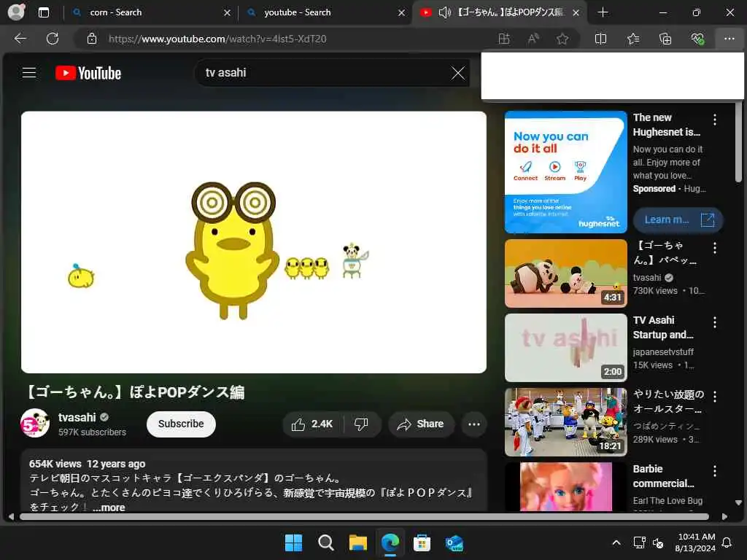Open the 'The new Hughesnet is...' title
747x560 pixels.
point(667,125)
